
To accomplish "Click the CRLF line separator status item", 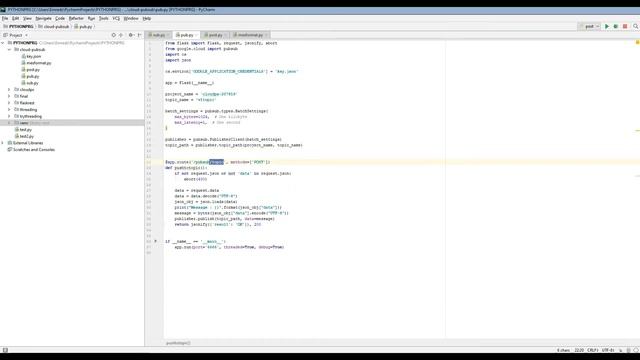I will [x=593, y=350].
